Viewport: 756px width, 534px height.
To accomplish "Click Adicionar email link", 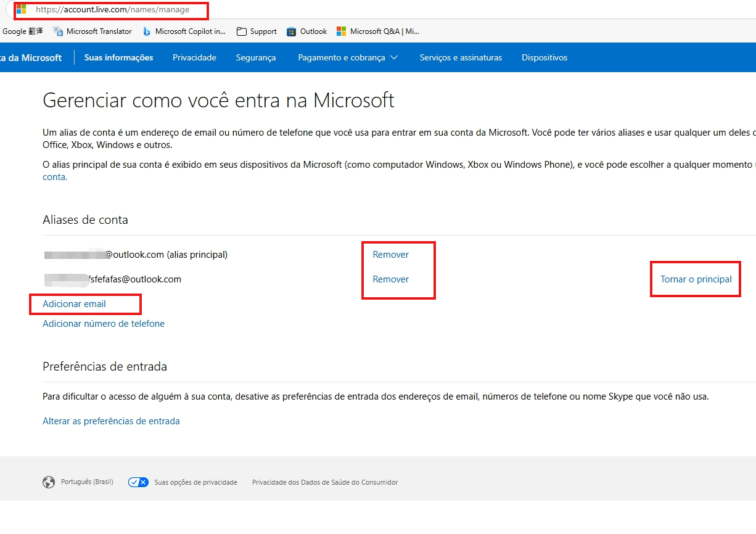I will point(74,304).
